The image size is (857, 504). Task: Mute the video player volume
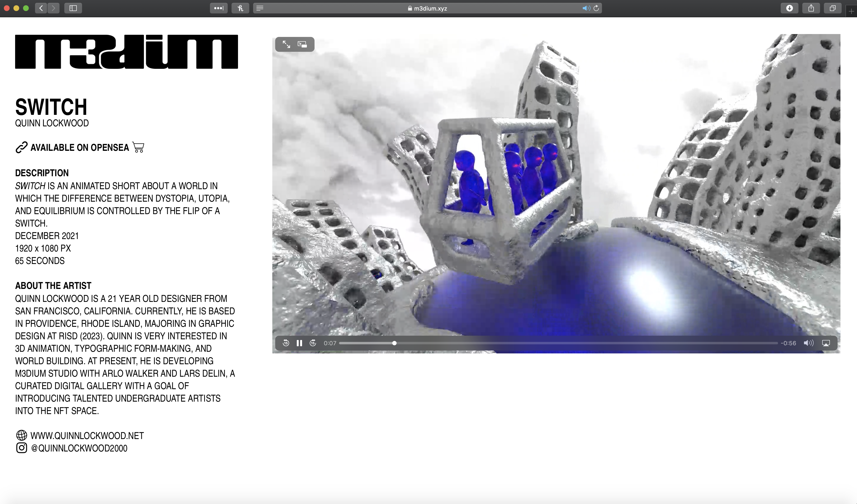tap(808, 343)
